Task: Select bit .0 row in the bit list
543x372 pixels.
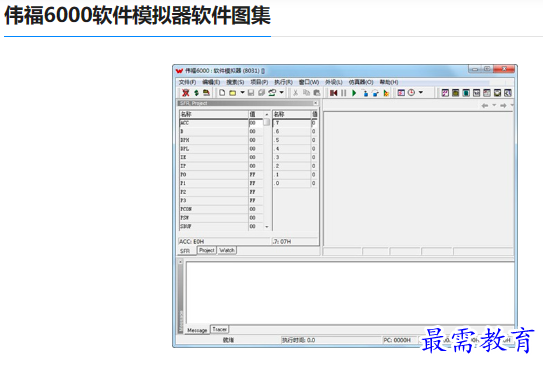Action: click(295, 183)
